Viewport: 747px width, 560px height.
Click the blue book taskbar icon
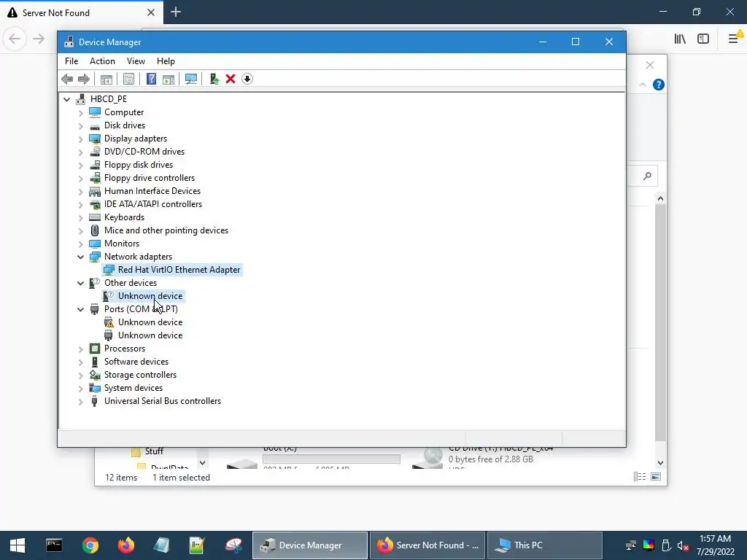161,545
